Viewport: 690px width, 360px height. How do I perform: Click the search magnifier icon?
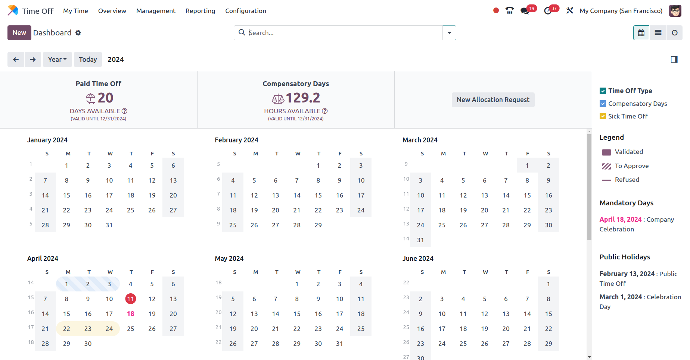pos(242,32)
